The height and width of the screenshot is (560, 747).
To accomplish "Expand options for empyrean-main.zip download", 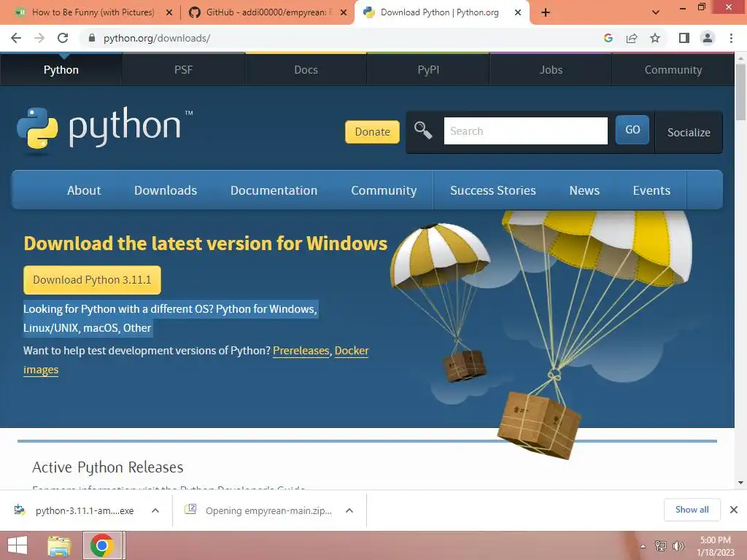I will pyautogui.click(x=349, y=510).
